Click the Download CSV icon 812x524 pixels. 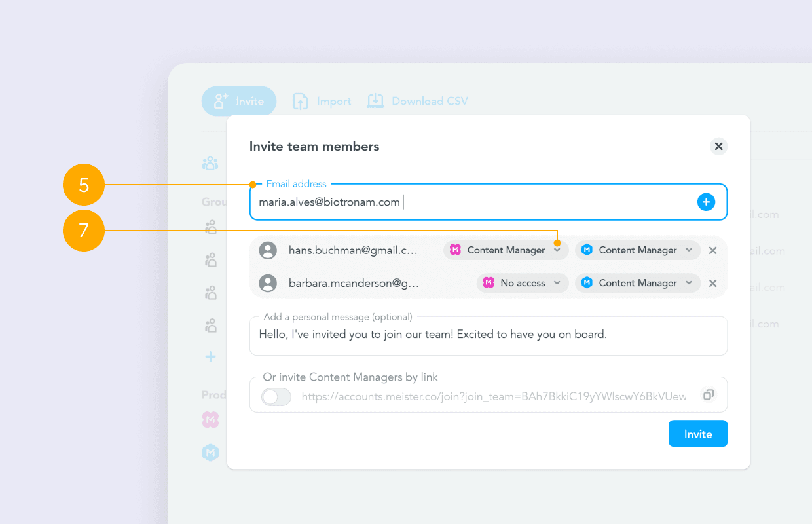375,101
